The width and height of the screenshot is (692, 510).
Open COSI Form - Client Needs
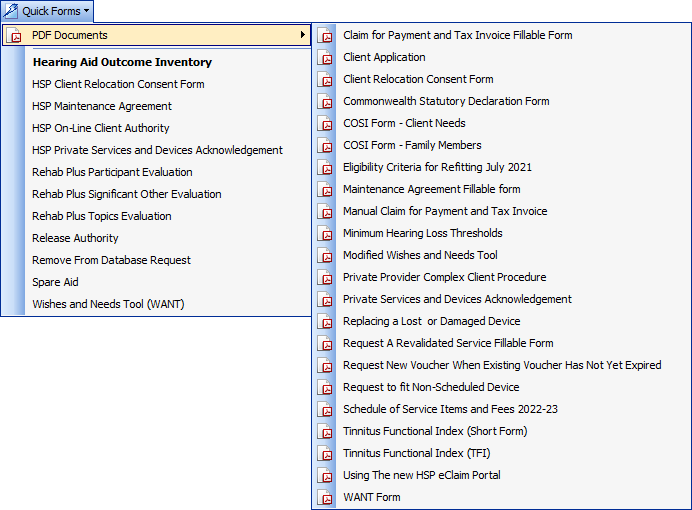[404, 124]
